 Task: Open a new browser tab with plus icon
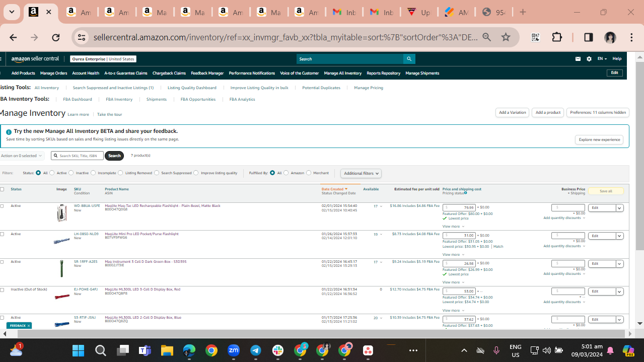pyautogui.click(x=523, y=12)
